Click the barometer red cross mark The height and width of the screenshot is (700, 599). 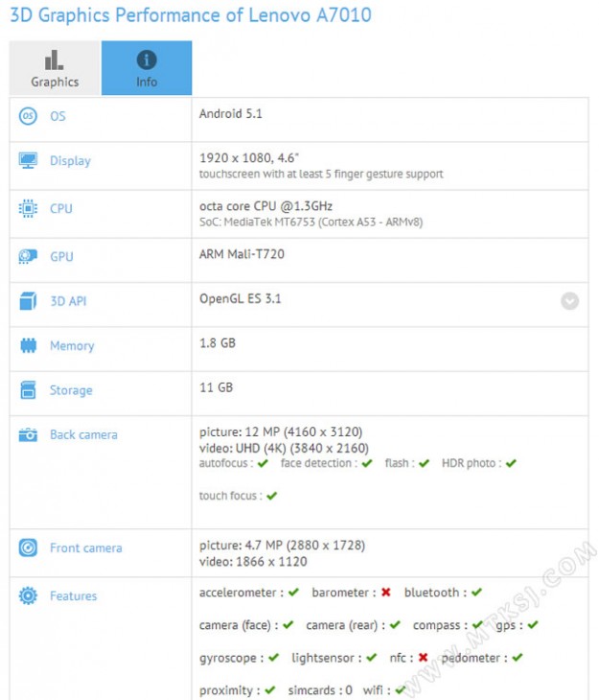point(385,594)
